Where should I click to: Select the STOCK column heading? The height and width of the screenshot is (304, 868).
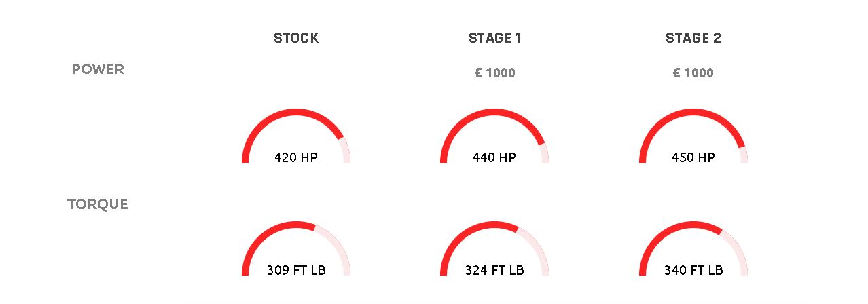296,38
